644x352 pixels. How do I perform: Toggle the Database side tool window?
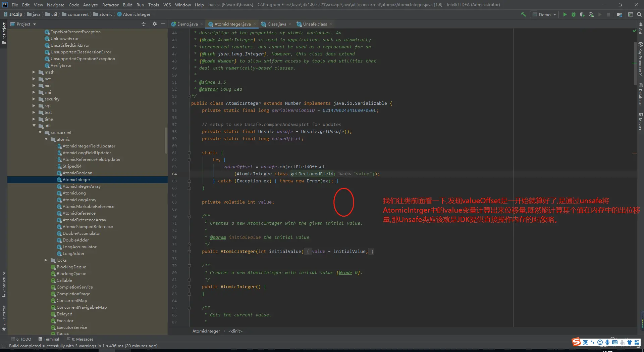640,94
